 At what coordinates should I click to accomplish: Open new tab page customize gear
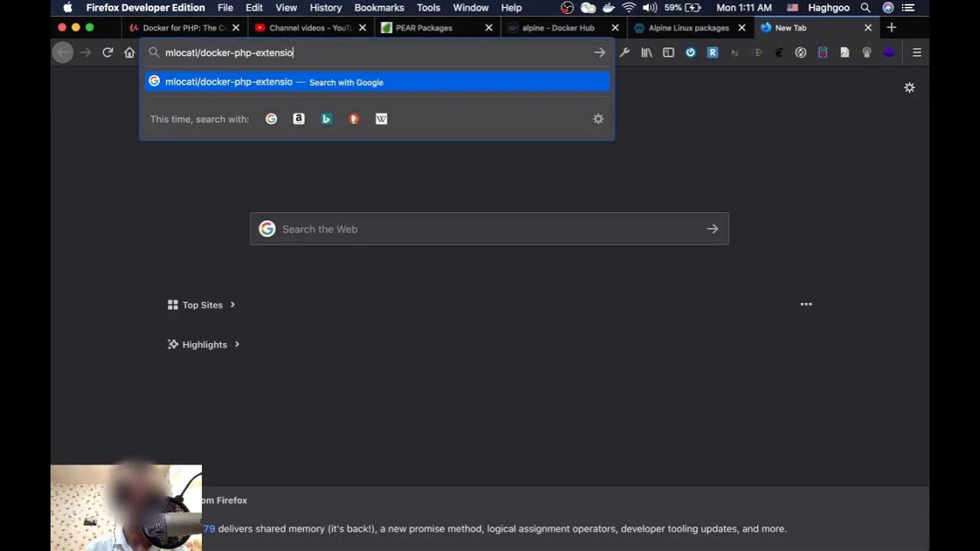click(910, 87)
